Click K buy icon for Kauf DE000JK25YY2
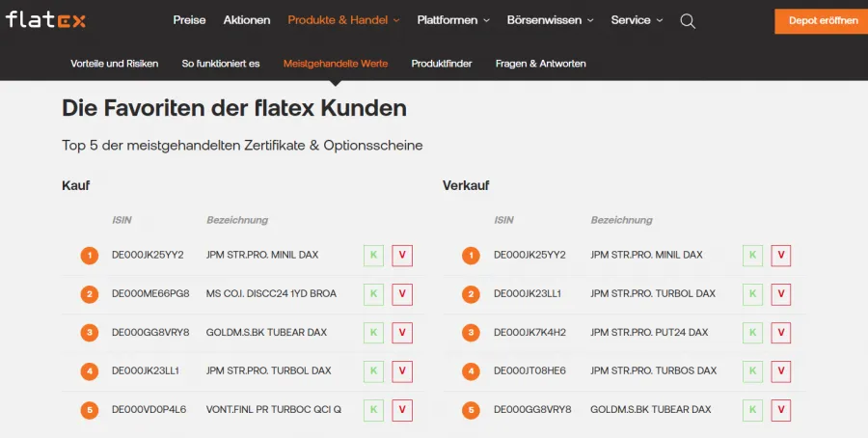The height and width of the screenshot is (438, 868). [x=373, y=256]
